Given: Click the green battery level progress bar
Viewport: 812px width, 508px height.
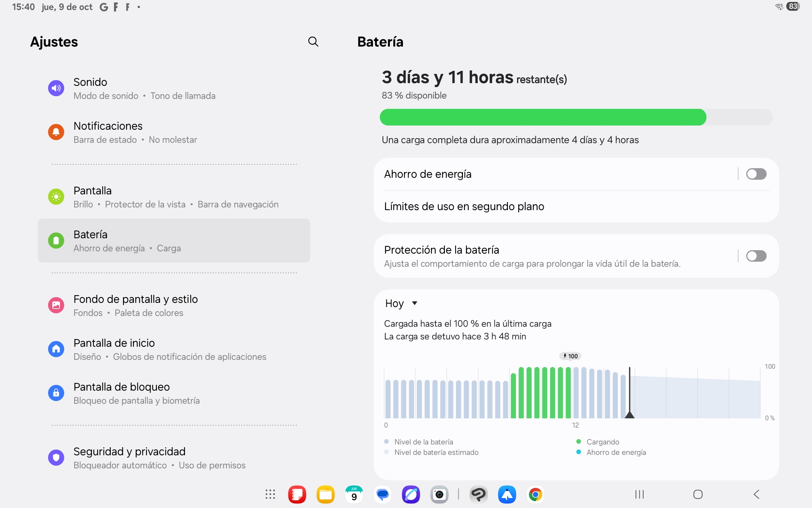Looking at the screenshot, I should point(543,117).
